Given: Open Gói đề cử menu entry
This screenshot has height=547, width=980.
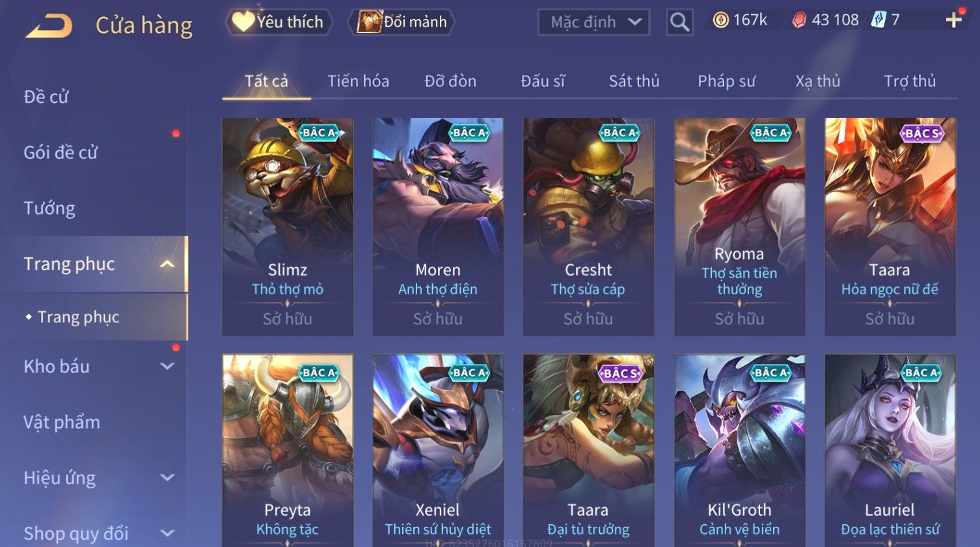Looking at the screenshot, I should [x=61, y=152].
